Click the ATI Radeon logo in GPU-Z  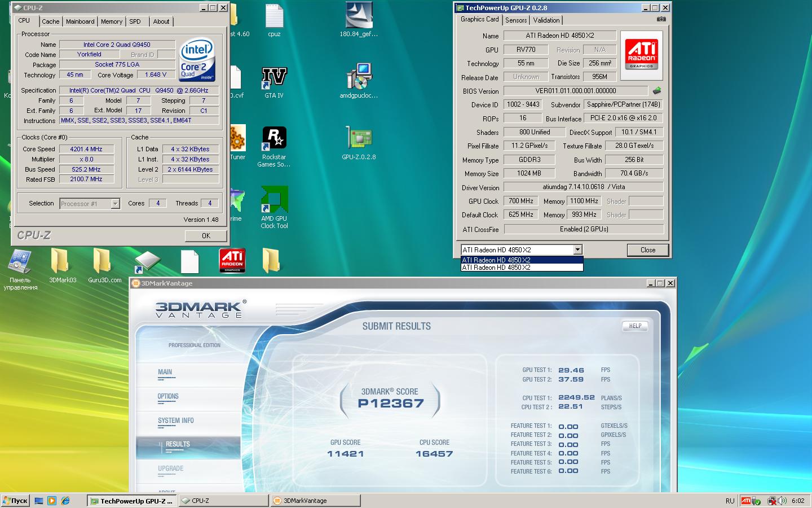641,55
